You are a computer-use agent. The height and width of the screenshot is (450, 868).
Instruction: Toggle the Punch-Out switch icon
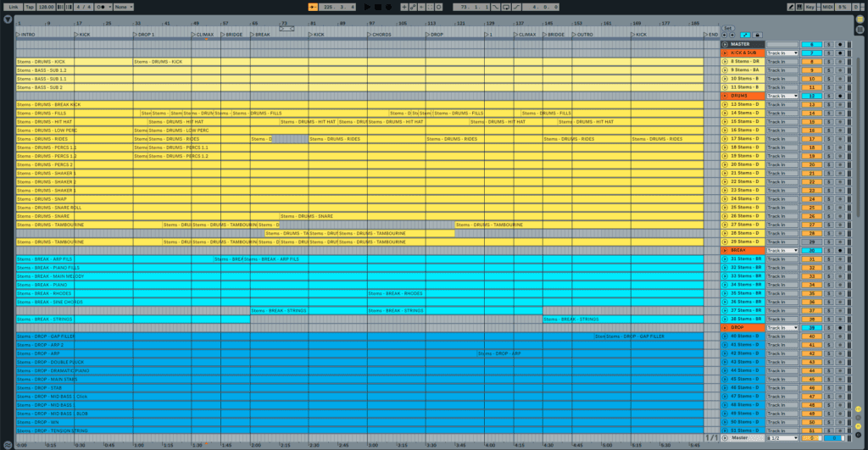[516, 7]
